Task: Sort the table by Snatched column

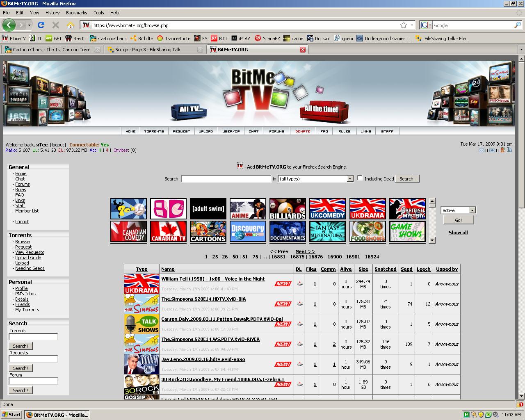Action: pyautogui.click(x=385, y=269)
